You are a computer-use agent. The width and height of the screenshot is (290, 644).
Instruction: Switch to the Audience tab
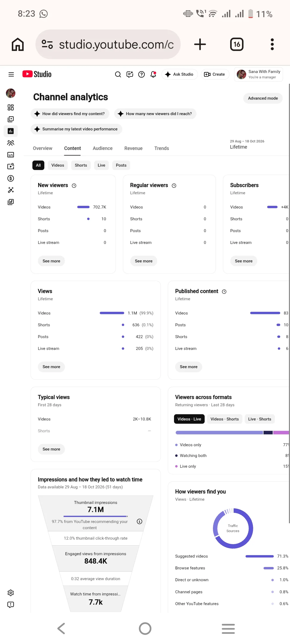coord(103,148)
